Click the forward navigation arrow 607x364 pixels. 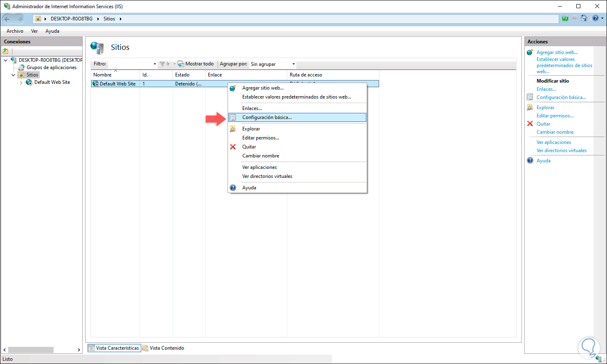(19, 19)
